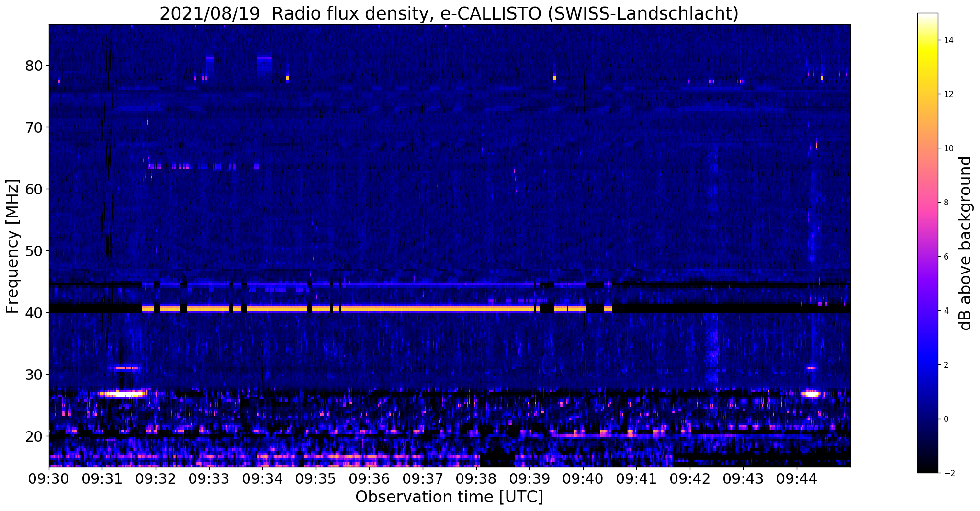The image size is (980, 511).
Task: Click the 09:33 time tick label
Action: [209, 478]
